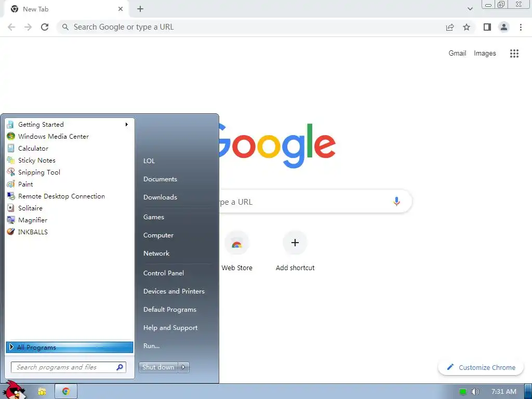The width and height of the screenshot is (532, 399).
Task: Click the Show desktop strip
Action: click(x=528, y=392)
